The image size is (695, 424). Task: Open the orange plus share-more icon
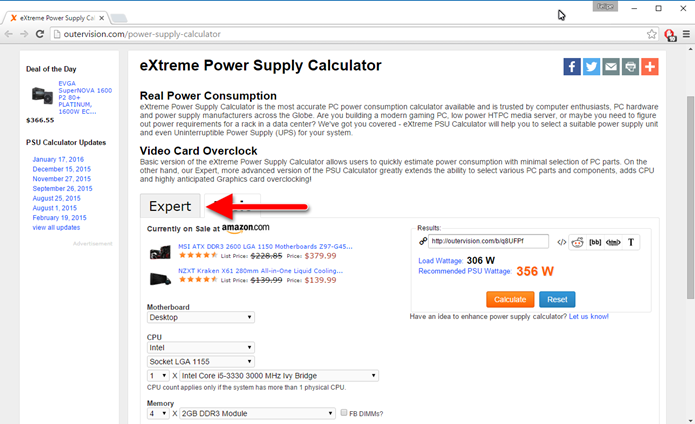[650, 67]
